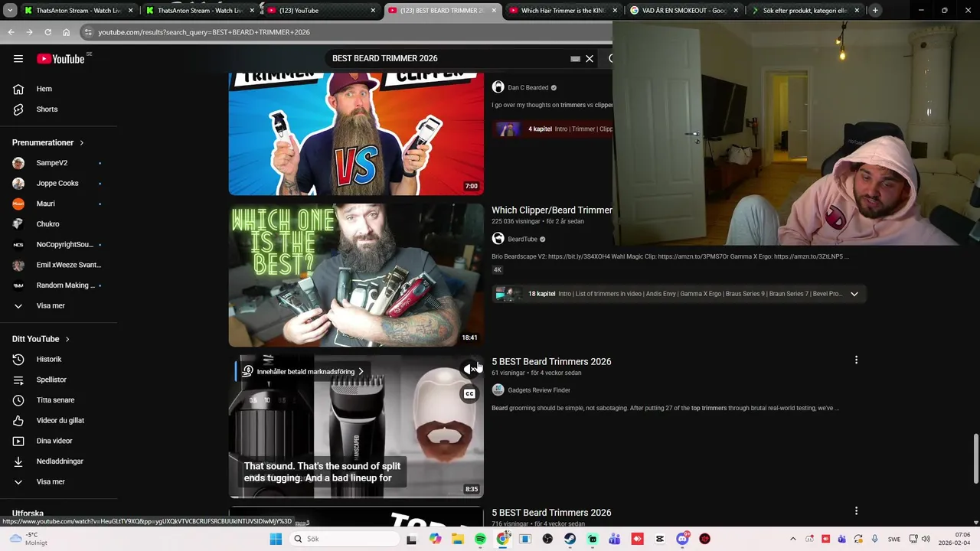Viewport: 980px width, 551px height.
Task: Go to the YouTube logo home
Action: pyautogui.click(x=60, y=59)
